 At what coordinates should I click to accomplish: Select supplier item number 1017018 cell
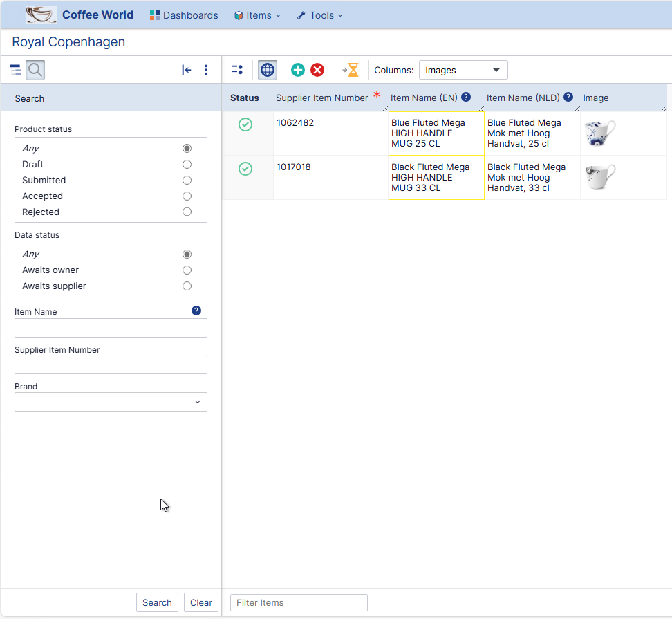pos(331,178)
